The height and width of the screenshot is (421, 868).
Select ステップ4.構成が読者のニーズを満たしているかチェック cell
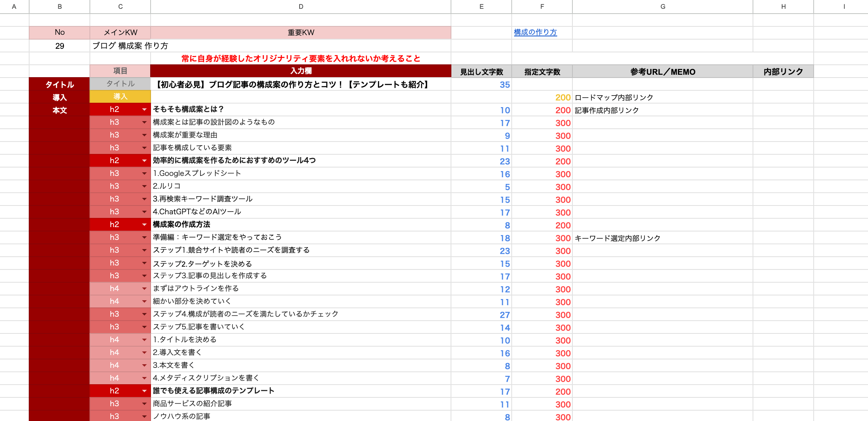pyautogui.click(x=301, y=314)
